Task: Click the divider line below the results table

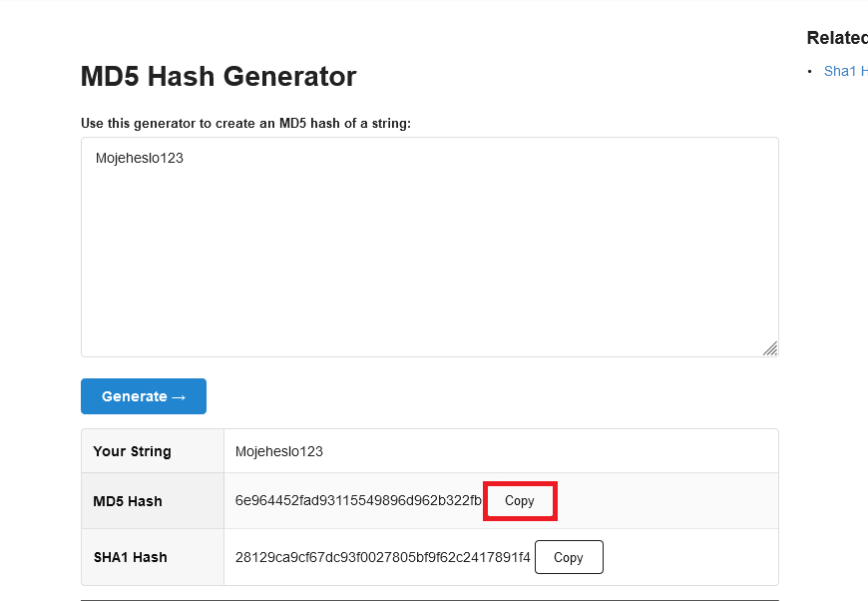Action: (x=430, y=600)
